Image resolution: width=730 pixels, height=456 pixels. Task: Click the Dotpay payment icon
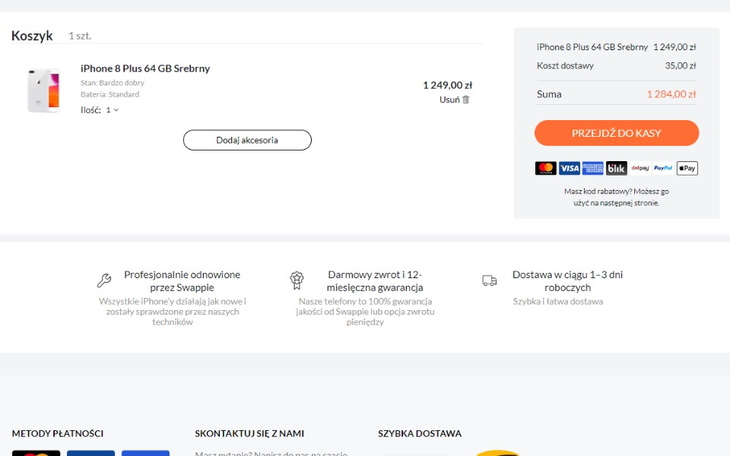640,168
